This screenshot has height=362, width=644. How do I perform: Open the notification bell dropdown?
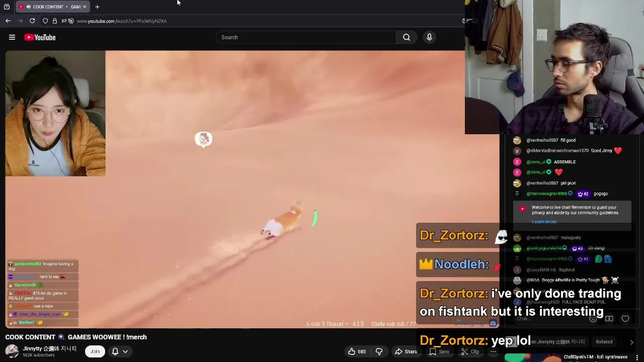[x=120, y=351]
